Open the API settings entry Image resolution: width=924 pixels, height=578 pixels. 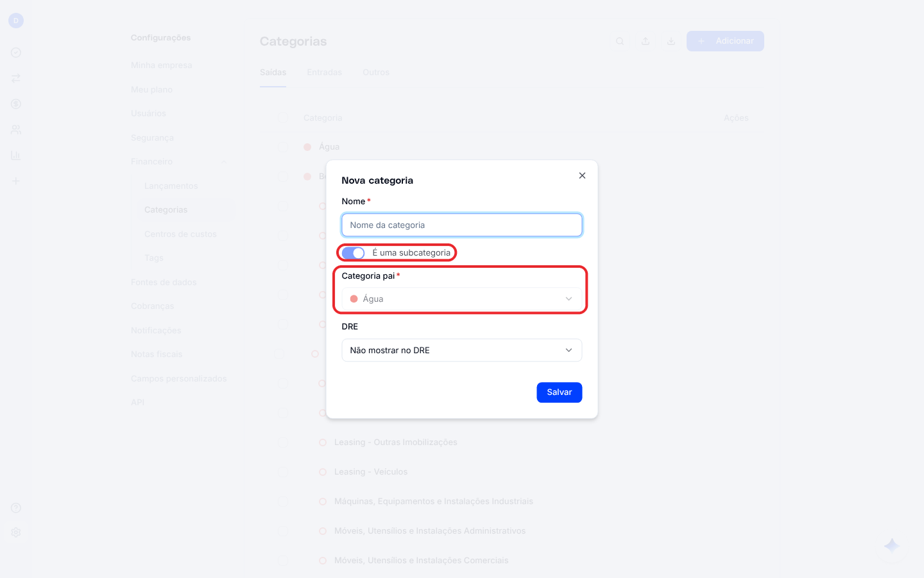137,403
